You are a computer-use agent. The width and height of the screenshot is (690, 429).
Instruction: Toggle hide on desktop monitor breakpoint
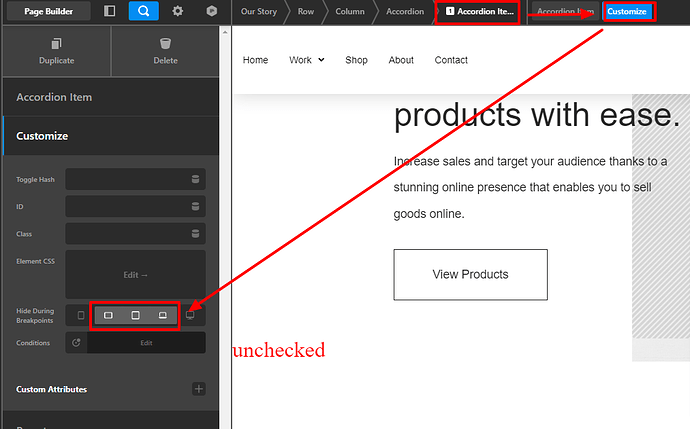point(190,315)
